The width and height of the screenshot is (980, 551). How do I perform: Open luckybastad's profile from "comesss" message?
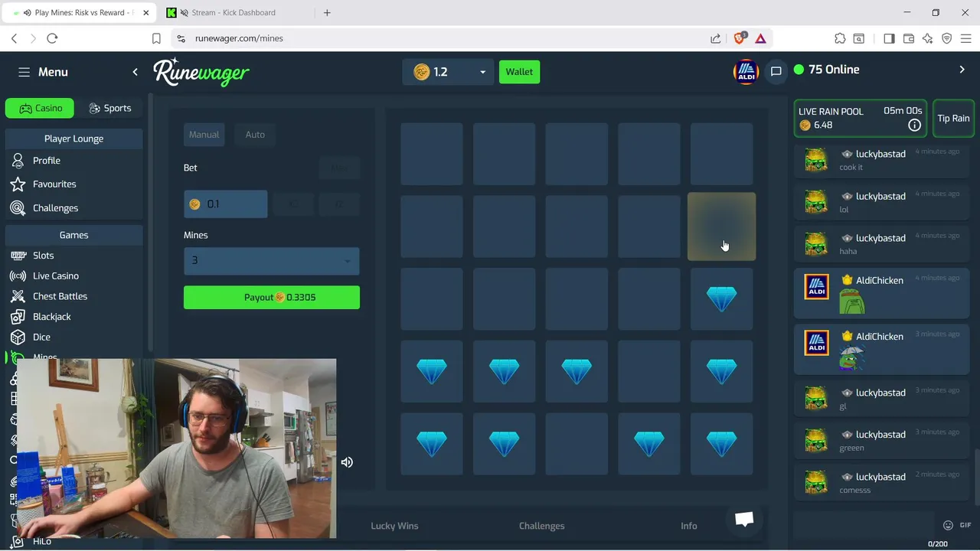[880, 477]
